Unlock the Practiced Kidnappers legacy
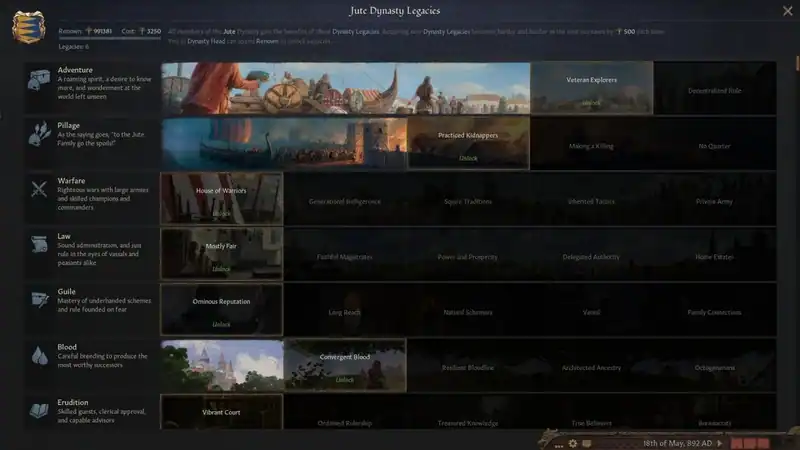800x450 pixels. pyautogui.click(x=468, y=143)
